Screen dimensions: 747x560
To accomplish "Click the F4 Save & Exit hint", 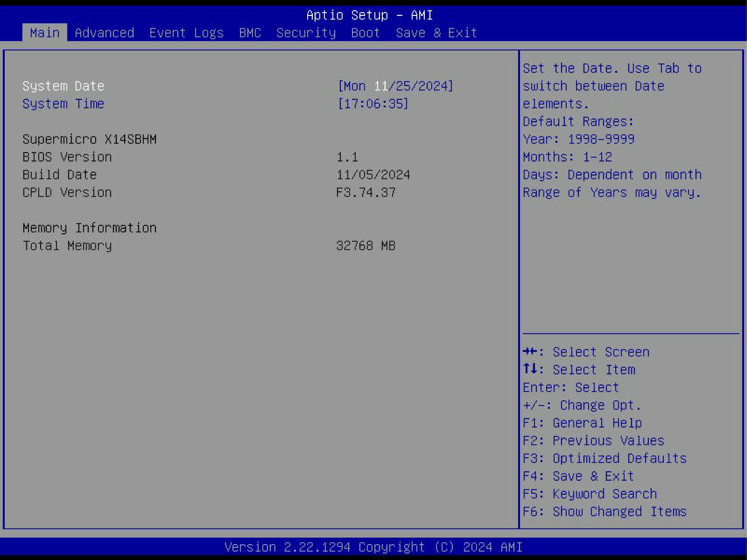I will pos(578,476).
